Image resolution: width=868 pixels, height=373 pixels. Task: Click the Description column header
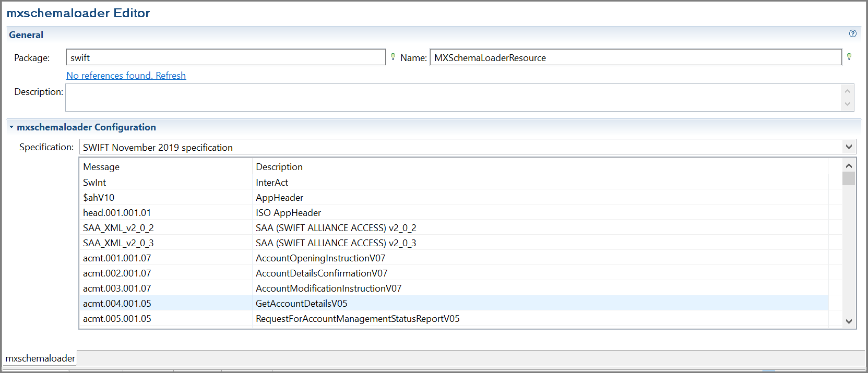tap(540, 167)
